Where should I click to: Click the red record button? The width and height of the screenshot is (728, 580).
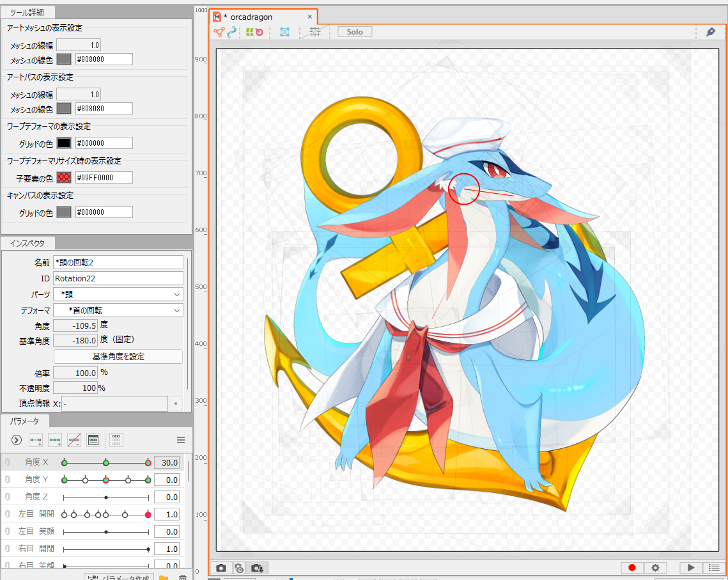click(x=632, y=567)
